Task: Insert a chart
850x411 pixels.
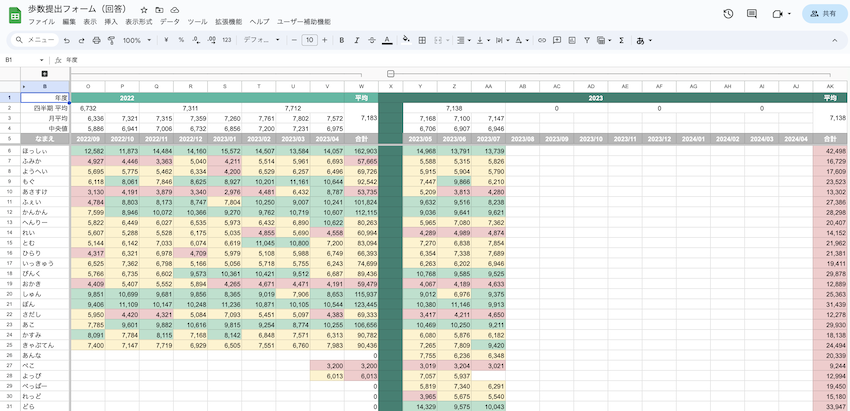Action: click(571, 40)
